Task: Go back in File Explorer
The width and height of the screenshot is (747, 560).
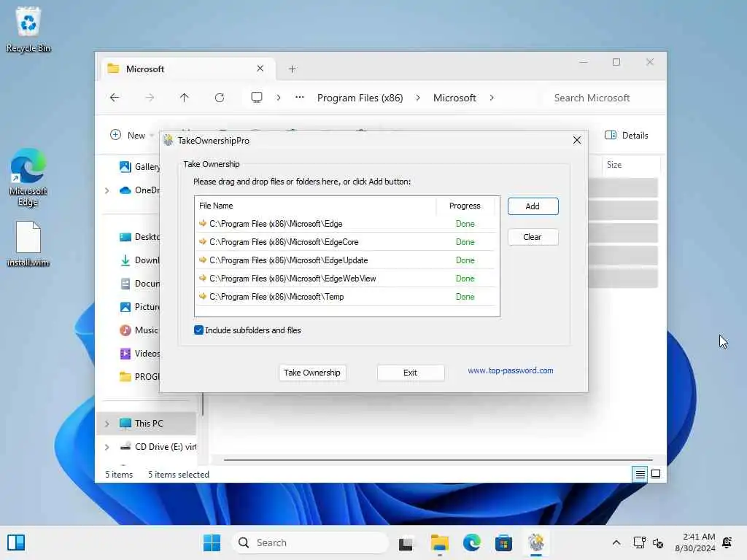Action: pos(115,98)
